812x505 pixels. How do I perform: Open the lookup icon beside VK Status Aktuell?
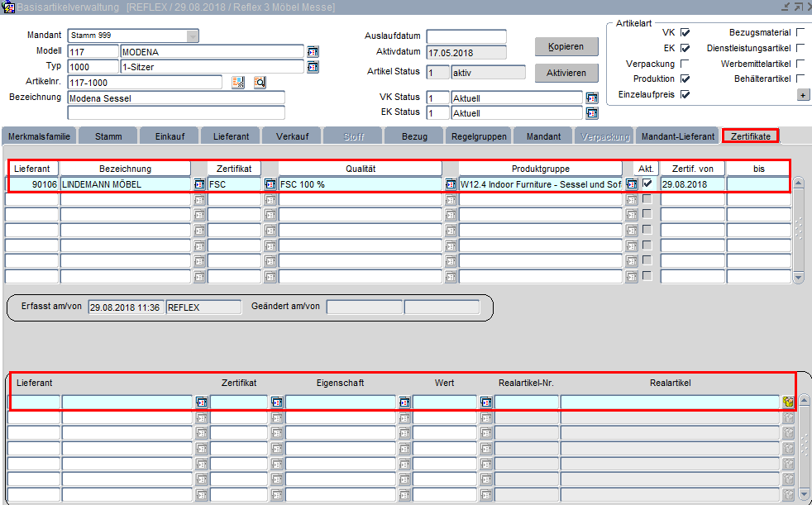coord(592,98)
